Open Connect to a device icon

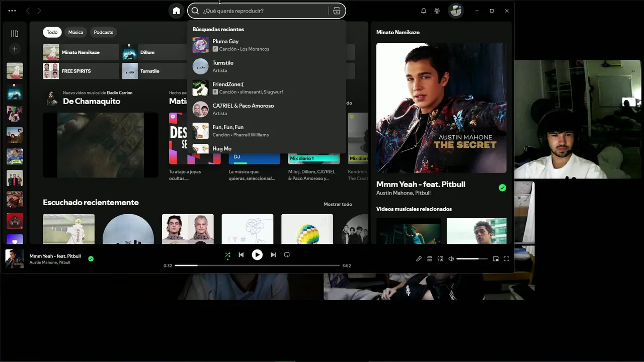(x=440, y=259)
